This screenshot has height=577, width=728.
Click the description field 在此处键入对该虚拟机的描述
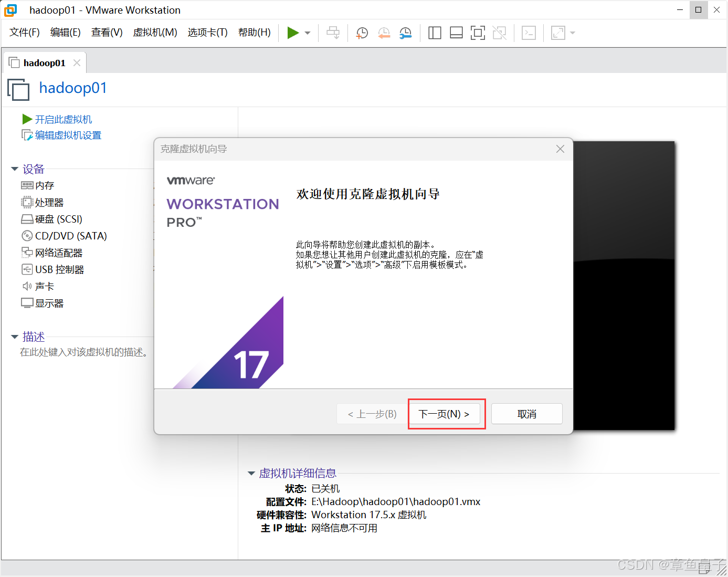pos(85,352)
